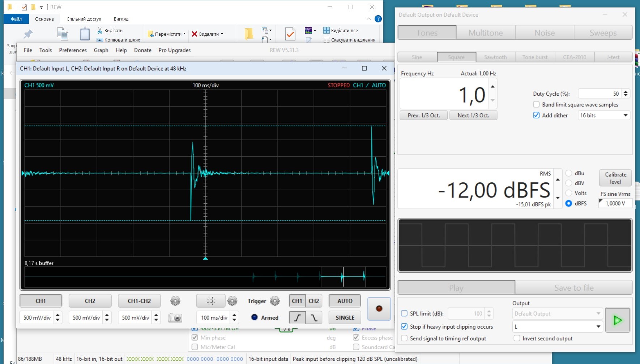Adjust timebase 100 ms/div stepper
The image size is (640, 364).
234,318
